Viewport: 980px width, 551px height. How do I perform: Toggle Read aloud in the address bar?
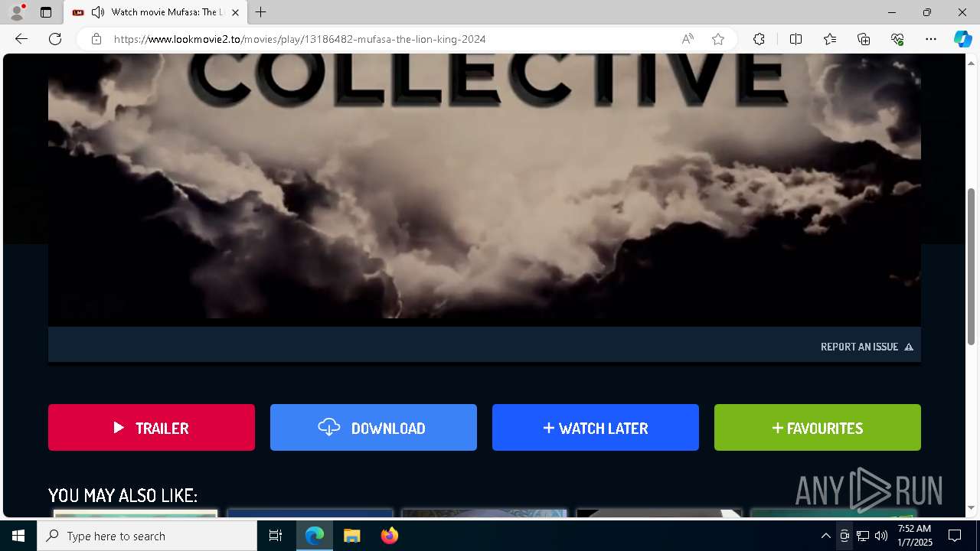(x=688, y=39)
